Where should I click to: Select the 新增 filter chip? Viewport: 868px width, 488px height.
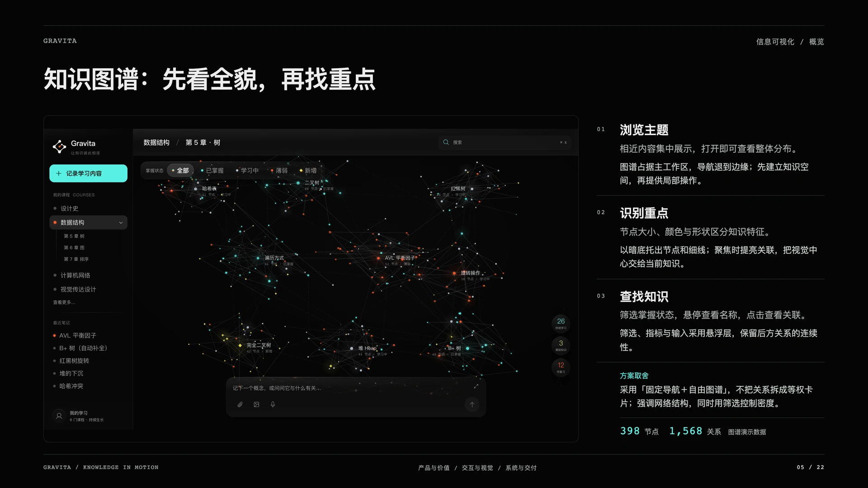coord(308,170)
